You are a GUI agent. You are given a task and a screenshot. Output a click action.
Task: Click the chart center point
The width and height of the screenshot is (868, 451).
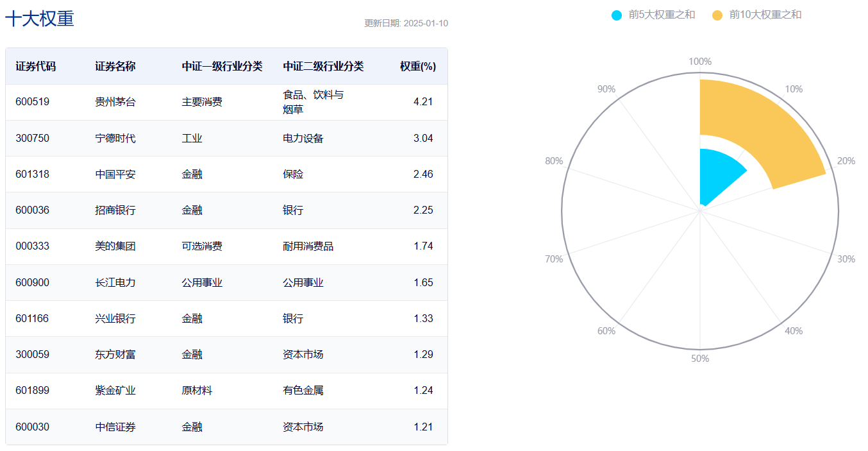[701, 210]
